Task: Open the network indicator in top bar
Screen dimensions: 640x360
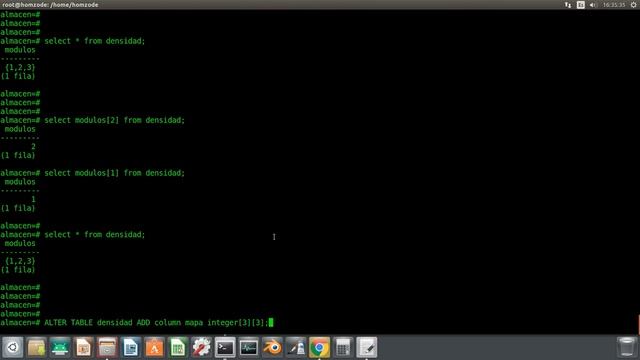Action: (568, 5)
